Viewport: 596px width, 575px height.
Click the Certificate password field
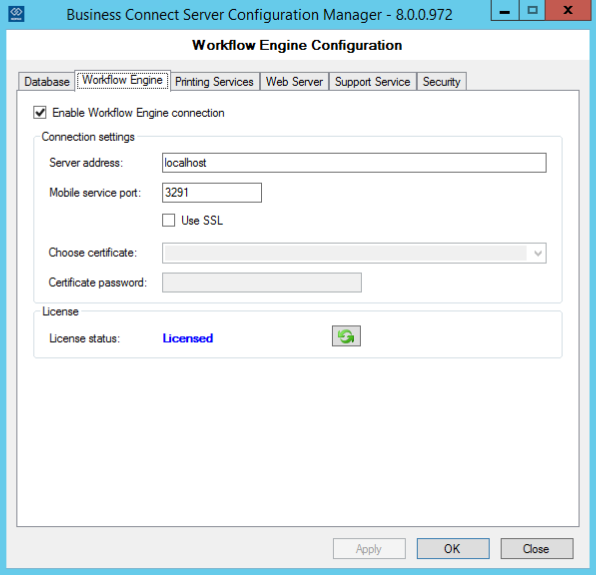pos(262,282)
